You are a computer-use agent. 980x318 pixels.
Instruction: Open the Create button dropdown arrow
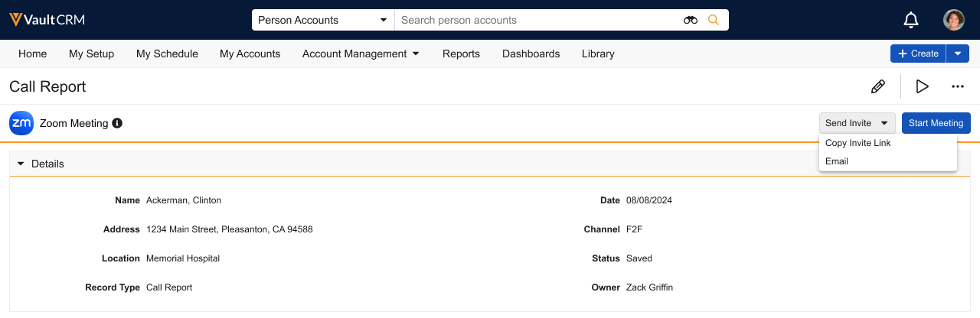[959, 54]
